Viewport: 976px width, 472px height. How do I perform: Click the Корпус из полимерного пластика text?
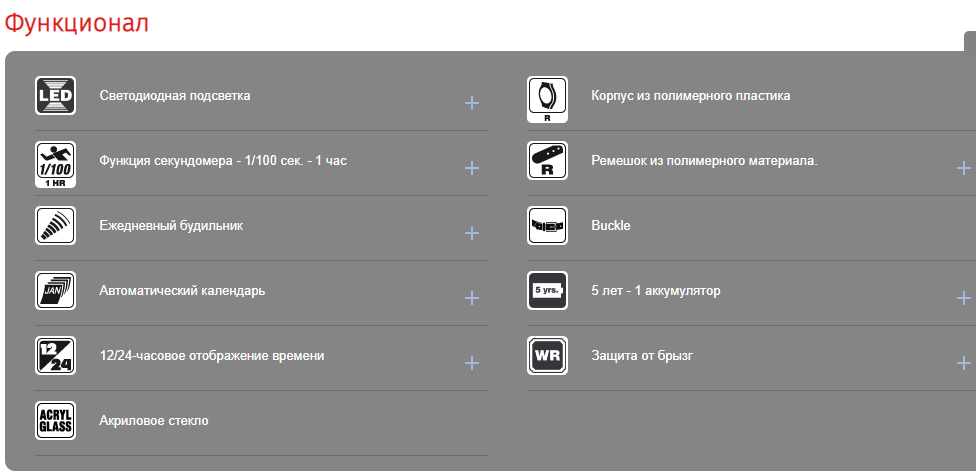(690, 96)
